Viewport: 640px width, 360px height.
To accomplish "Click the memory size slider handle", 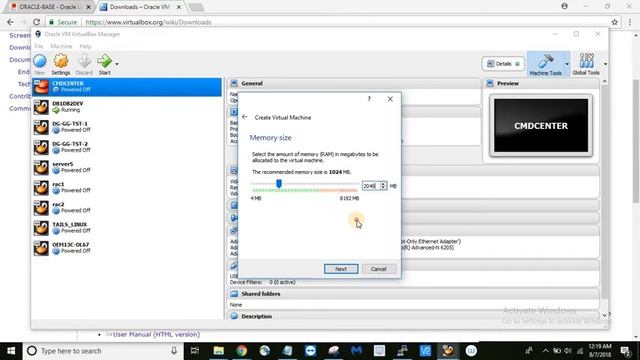I will point(279,184).
